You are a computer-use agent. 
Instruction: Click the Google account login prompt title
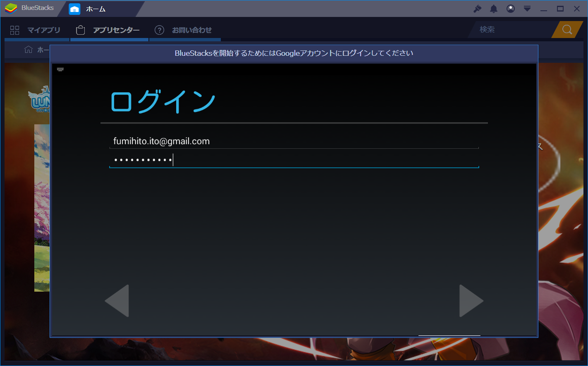[294, 53]
